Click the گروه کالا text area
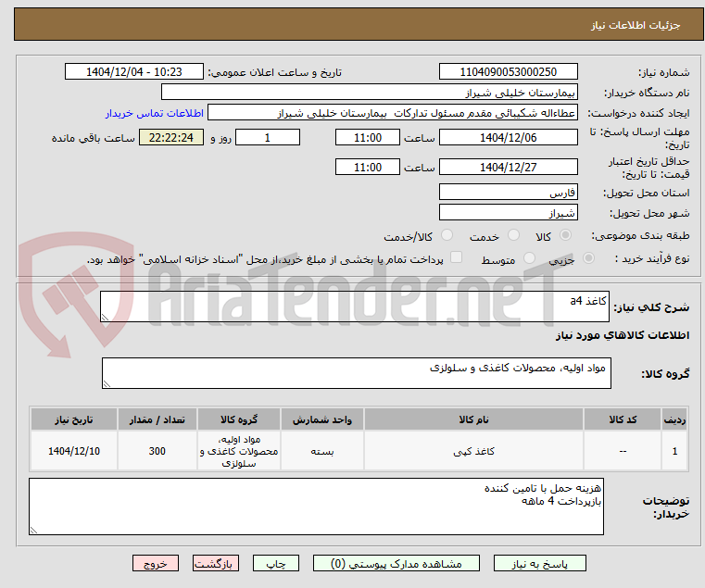The width and height of the screenshot is (705, 588). point(356,373)
